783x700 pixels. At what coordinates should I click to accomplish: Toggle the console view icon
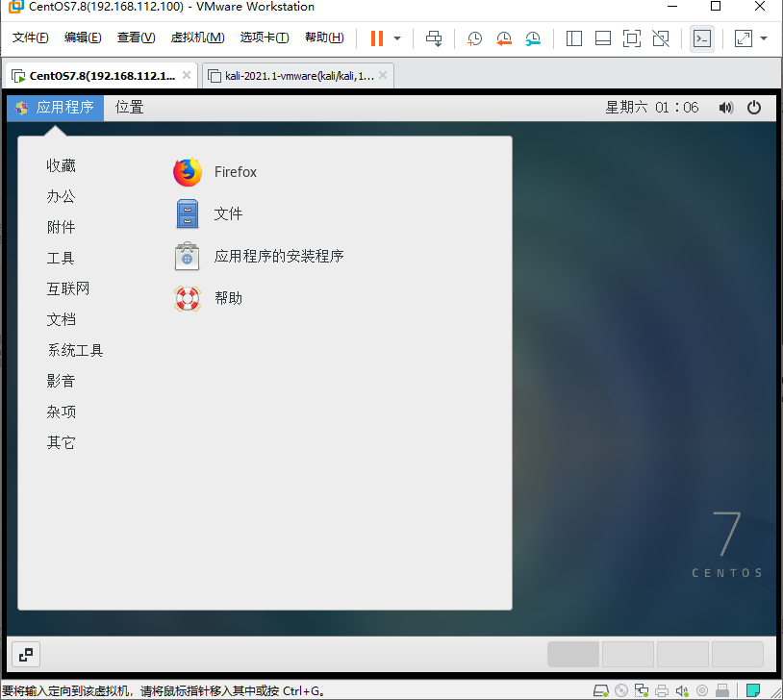[702, 38]
